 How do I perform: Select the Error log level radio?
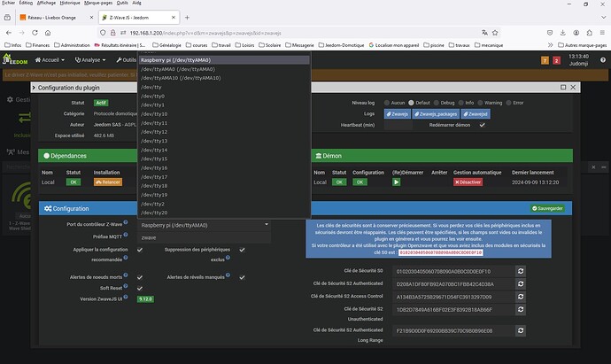pos(508,103)
